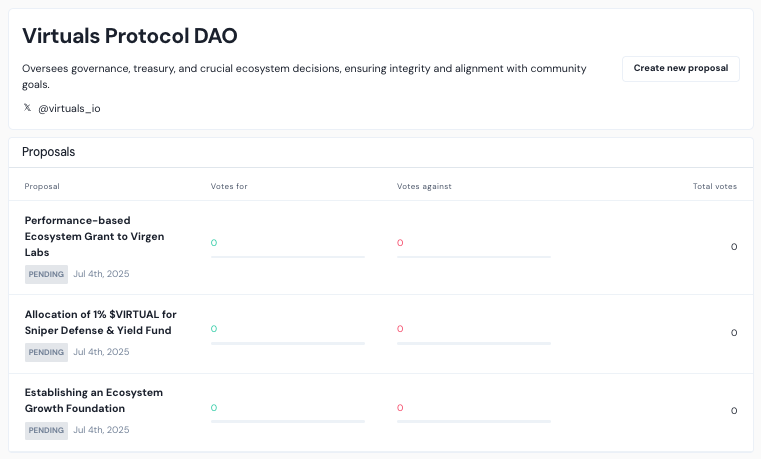Click votes-for bar of Sniper Defense proposal
Viewport: 761px width, 459px height.
pyautogui.click(x=287, y=343)
